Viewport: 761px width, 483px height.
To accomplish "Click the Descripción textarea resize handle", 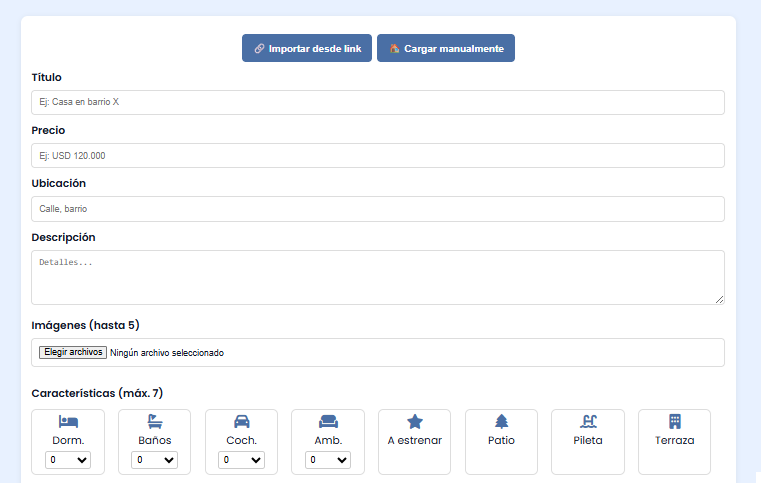I will [720, 300].
